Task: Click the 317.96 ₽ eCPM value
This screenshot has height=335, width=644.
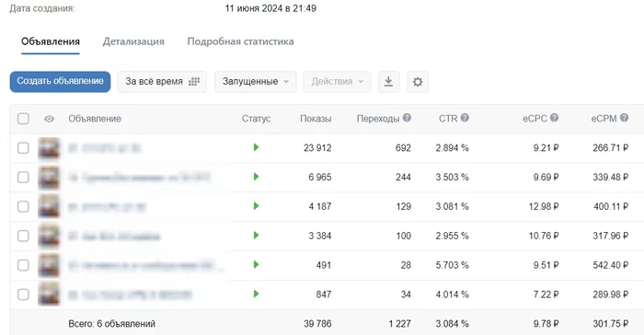Action: [x=610, y=236]
